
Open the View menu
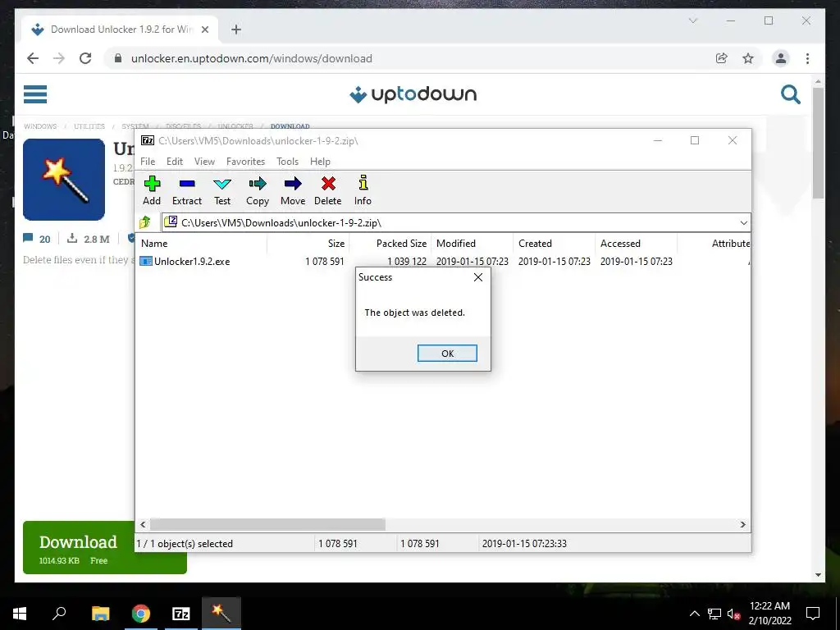tap(204, 162)
